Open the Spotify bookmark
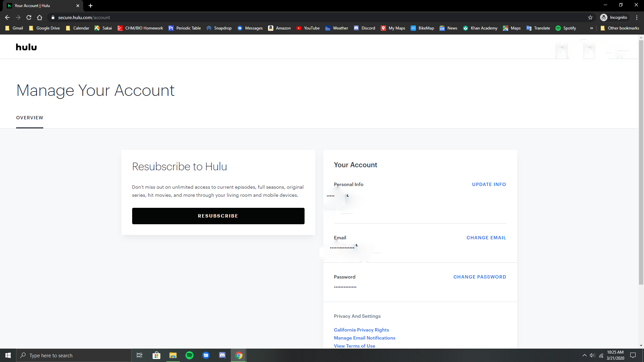 coord(566,28)
